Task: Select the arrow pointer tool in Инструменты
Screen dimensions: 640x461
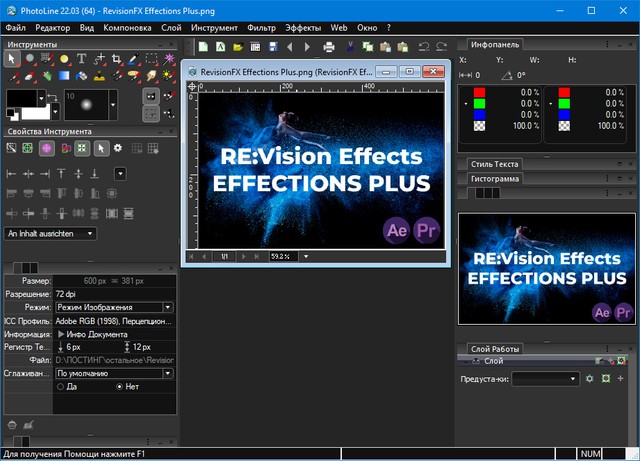Action: [13, 59]
